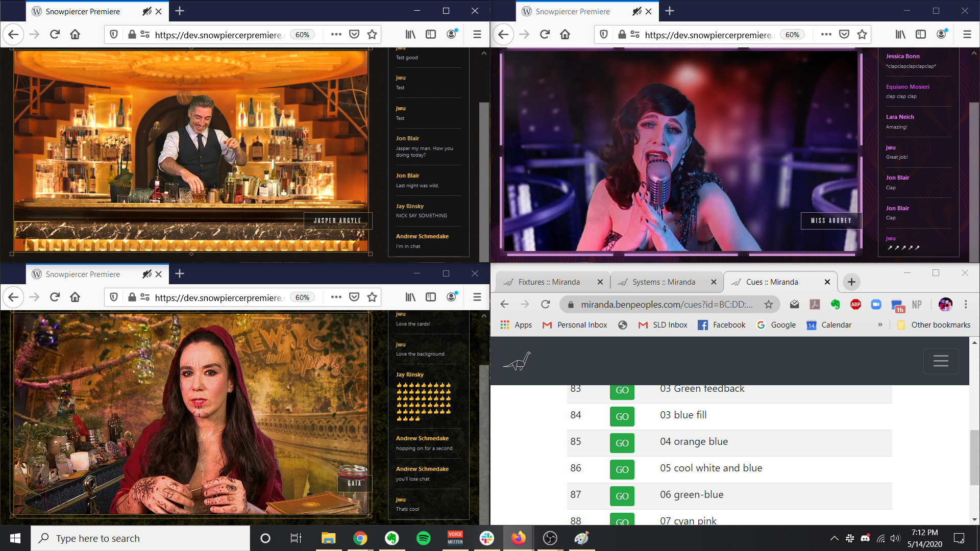980x551 pixels.
Task: Switch to the Fixtures :: Miranda tab
Action: [x=549, y=282]
